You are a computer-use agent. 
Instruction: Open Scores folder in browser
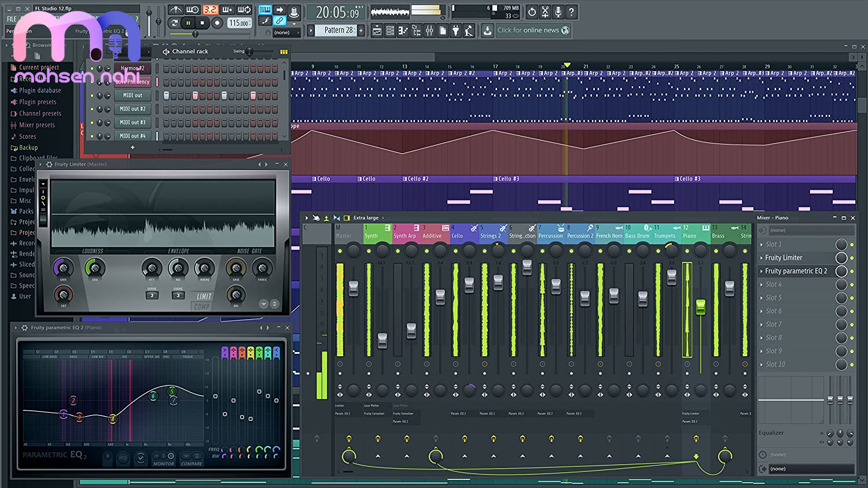(27, 136)
